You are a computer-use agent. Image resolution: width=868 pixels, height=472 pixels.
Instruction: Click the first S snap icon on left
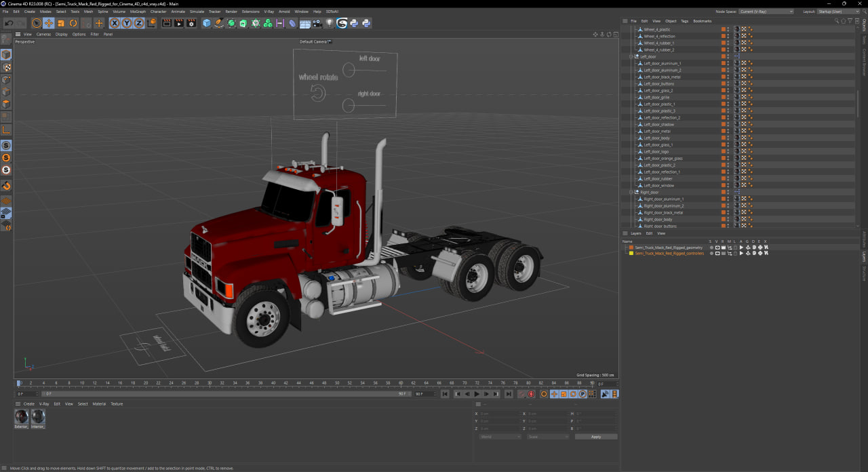pos(6,146)
